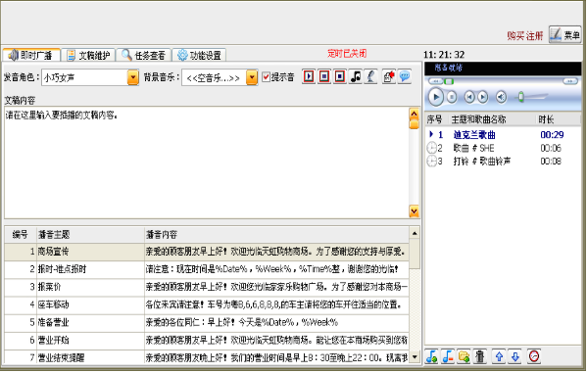Screen dimensions: 588x373
Task: Click the blue move up arrow
Action: pos(499,356)
